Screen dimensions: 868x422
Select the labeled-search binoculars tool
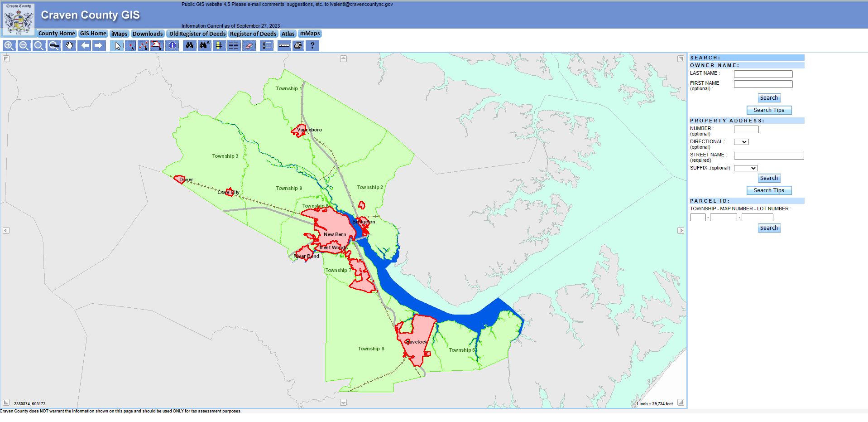(204, 45)
